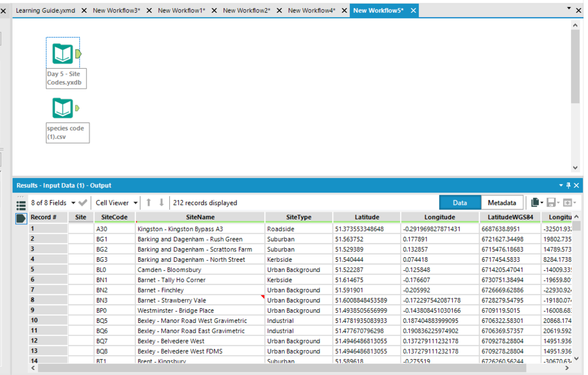Close the New Workflow1* tab
Viewport: 588px width, 375px height.
click(214, 10)
